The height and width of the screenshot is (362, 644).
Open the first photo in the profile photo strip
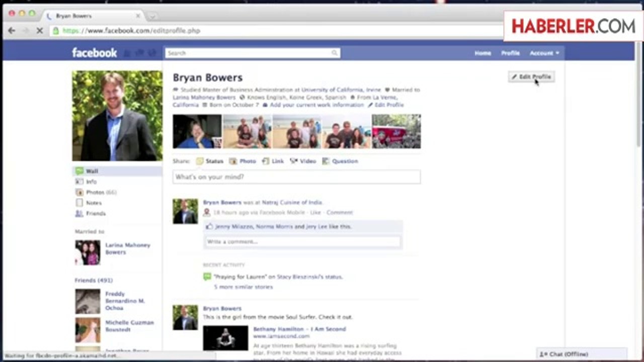(197, 132)
